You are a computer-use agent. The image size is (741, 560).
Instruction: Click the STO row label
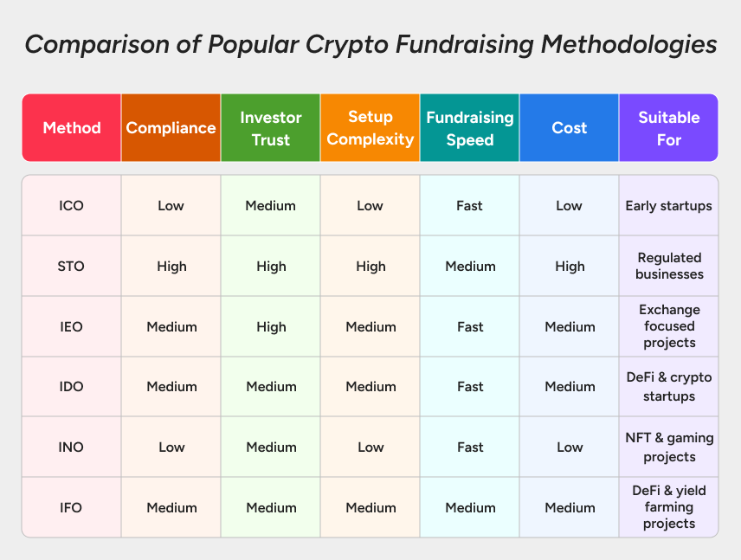(x=72, y=267)
